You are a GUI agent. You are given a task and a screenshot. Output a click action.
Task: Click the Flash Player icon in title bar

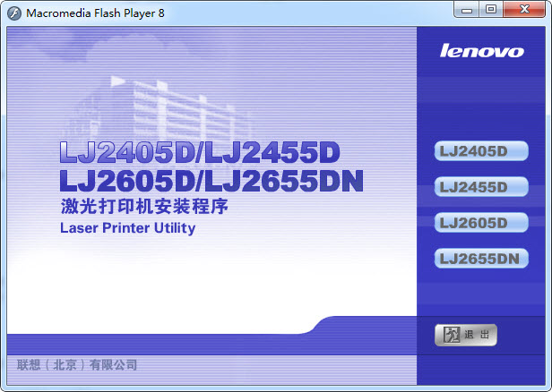14,13
